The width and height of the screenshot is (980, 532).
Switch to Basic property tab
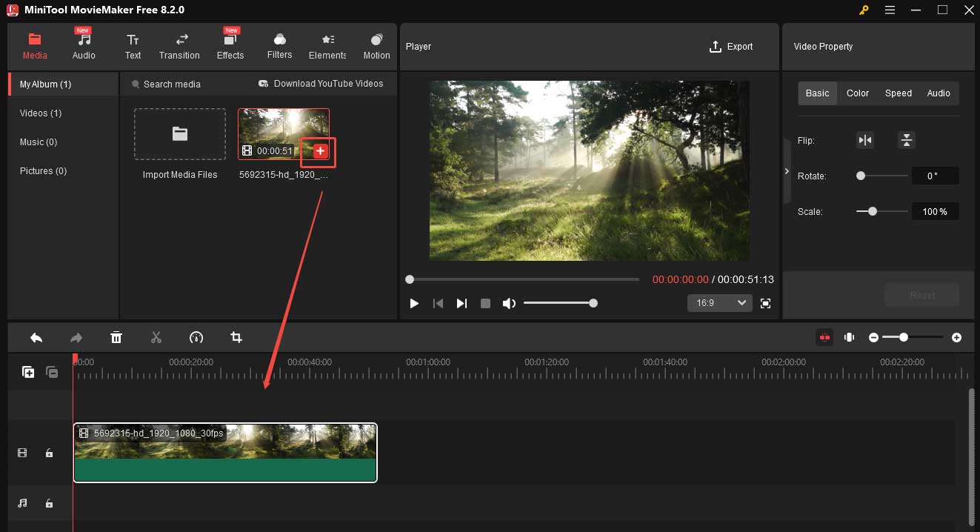[x=817, y=93]
